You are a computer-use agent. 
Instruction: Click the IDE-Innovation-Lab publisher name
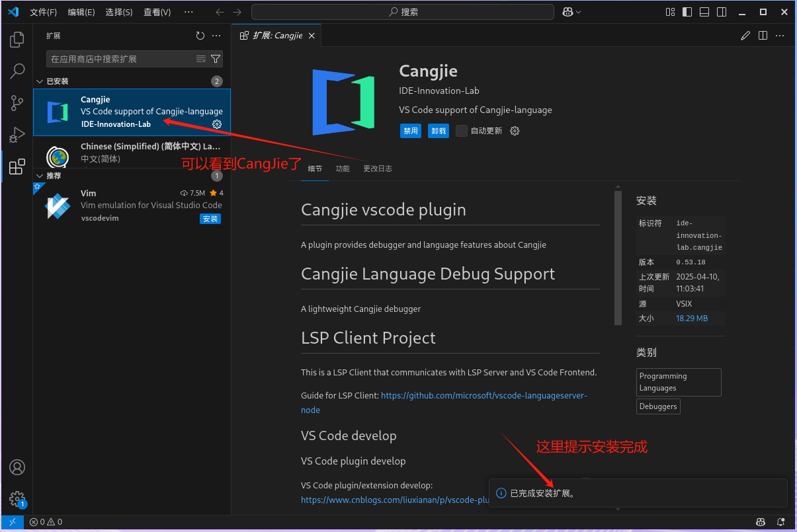[x=439, y=91]
